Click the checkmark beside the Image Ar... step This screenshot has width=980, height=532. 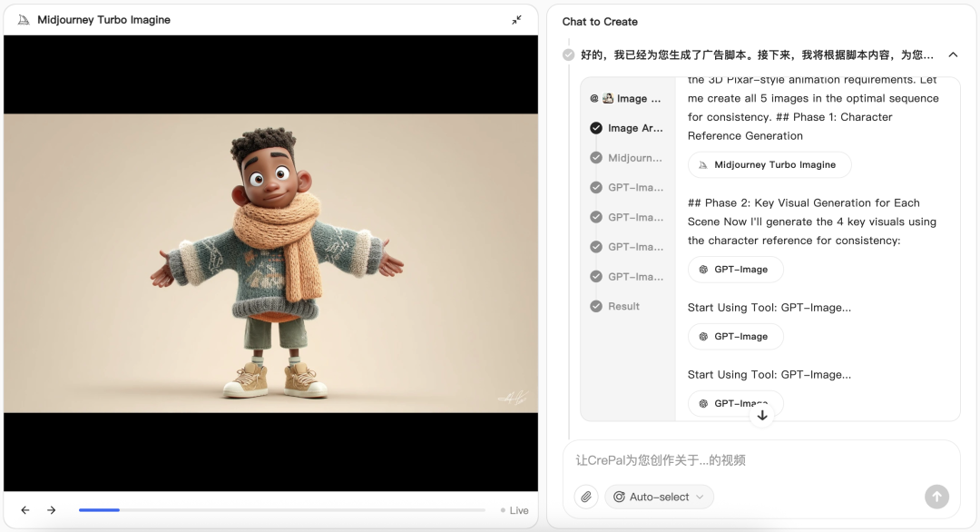[596, 128]
